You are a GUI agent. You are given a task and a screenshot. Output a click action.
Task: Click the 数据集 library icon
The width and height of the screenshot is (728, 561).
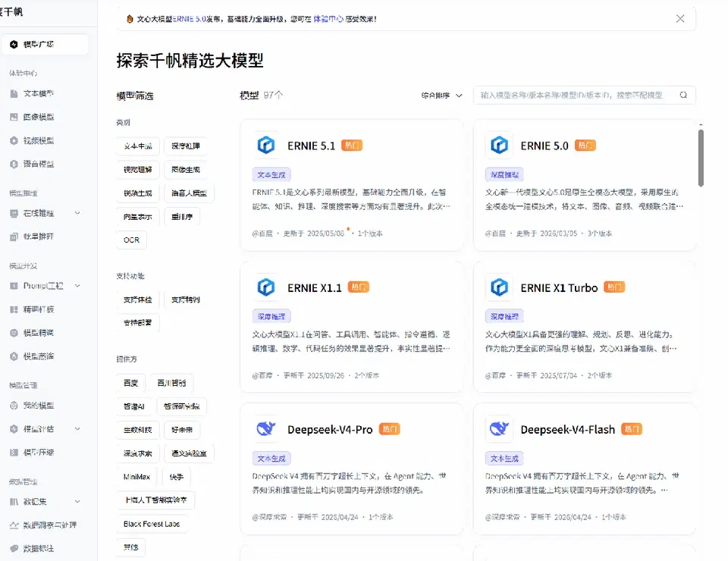tap(14, 502)
